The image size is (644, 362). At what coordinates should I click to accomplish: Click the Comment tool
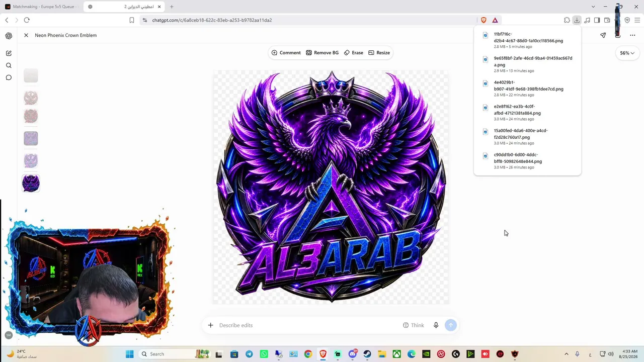[286, 53]
